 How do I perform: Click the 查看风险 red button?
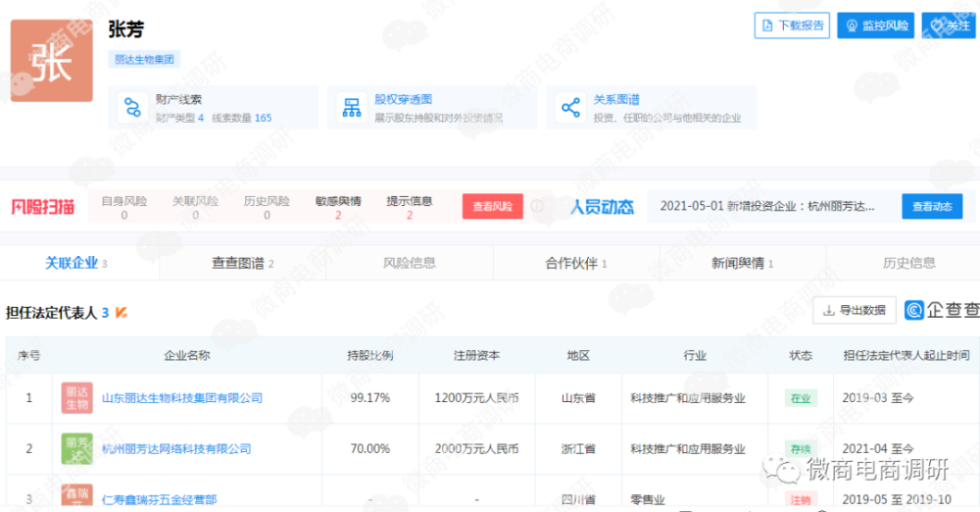[493, 207]
